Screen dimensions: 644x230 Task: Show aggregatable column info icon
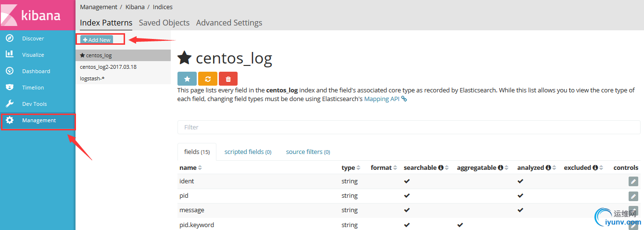click(500, 168)
